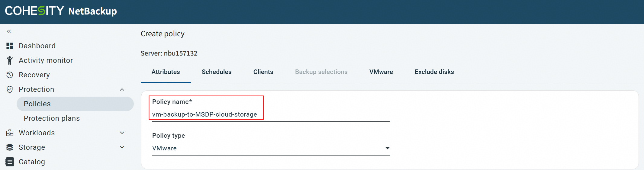Click the Recovery clock icon

(x=10, y=75)
